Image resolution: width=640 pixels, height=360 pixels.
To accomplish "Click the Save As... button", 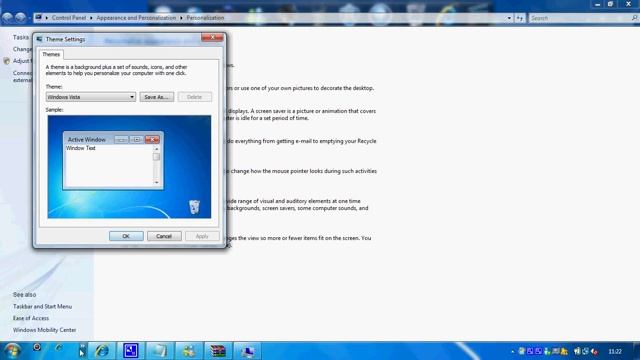I will [157, 97].
